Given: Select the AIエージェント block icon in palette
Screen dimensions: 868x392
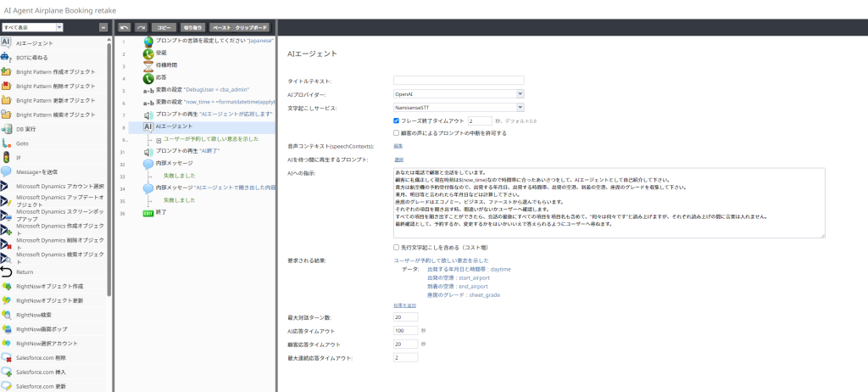Looking at the screenshot, I should [7, 42].
